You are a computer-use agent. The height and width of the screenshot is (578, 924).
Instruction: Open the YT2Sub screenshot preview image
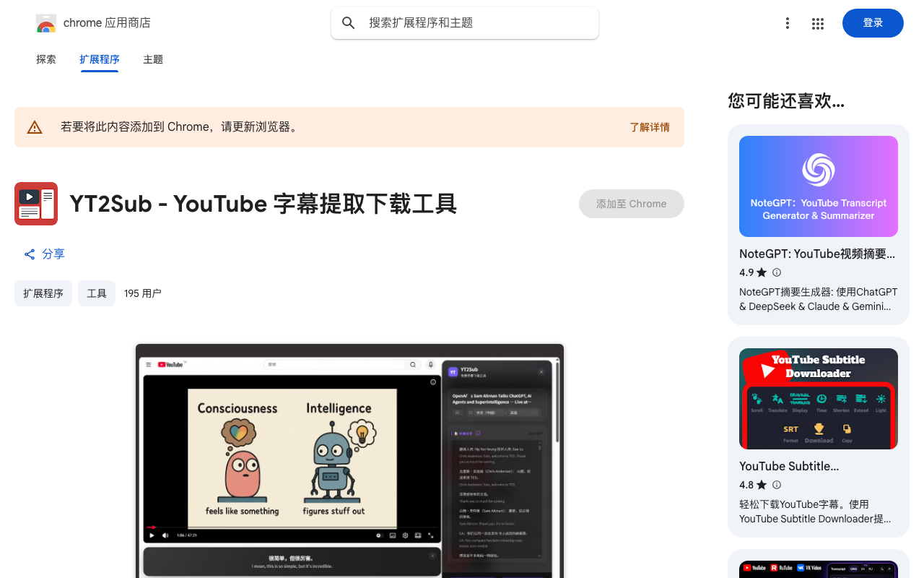[x=349, y=461]
